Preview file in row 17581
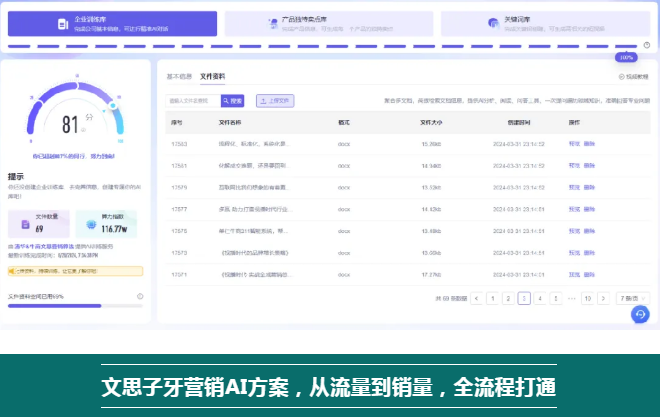This screenshot has height=417, width=660. [x=574, y=166]
